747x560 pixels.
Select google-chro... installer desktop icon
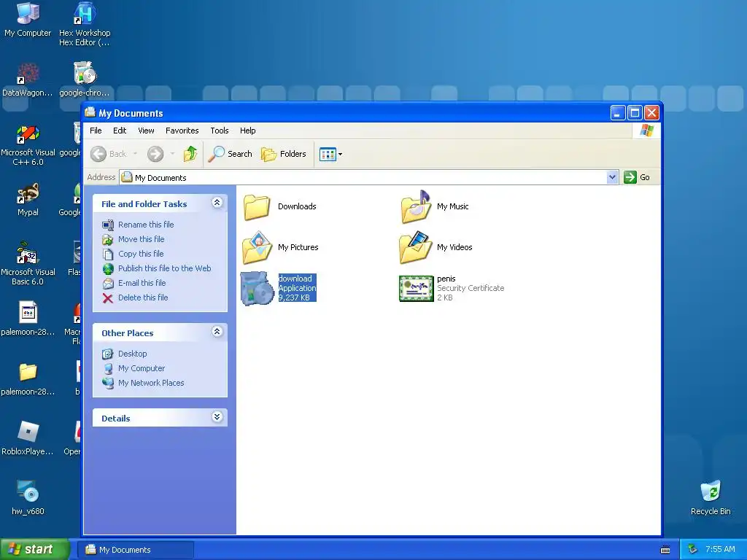click(x=85, y=79)
